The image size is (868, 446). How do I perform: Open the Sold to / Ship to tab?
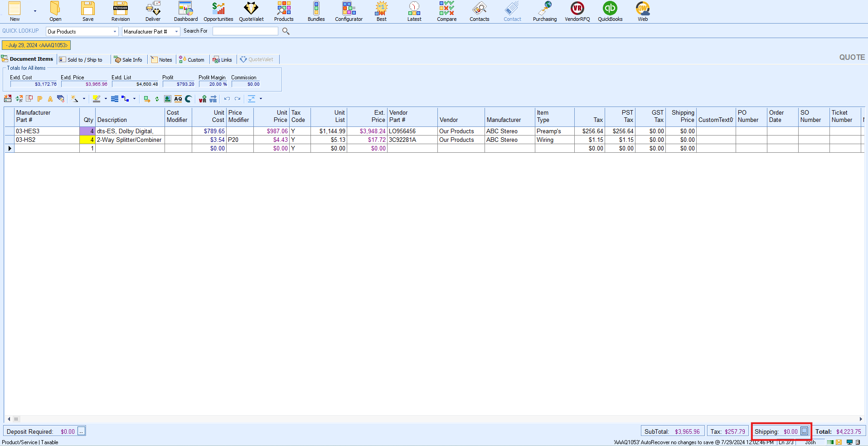[81, 60]
